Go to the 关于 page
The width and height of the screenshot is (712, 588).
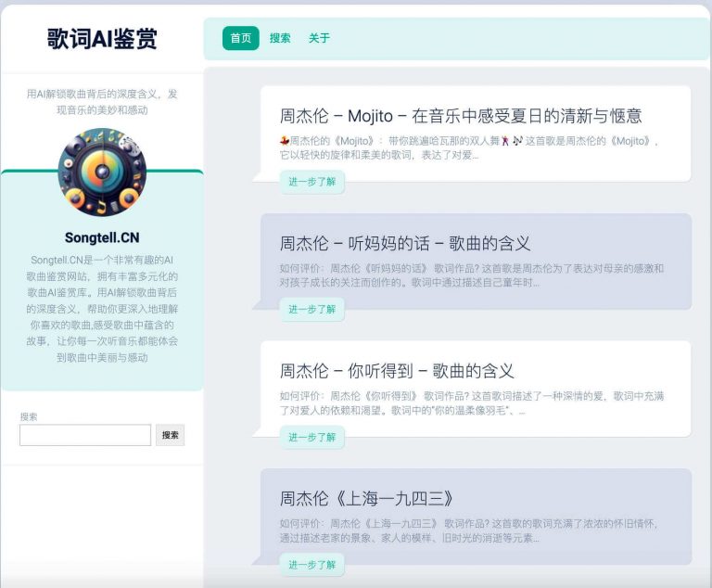tap(319, 38)
